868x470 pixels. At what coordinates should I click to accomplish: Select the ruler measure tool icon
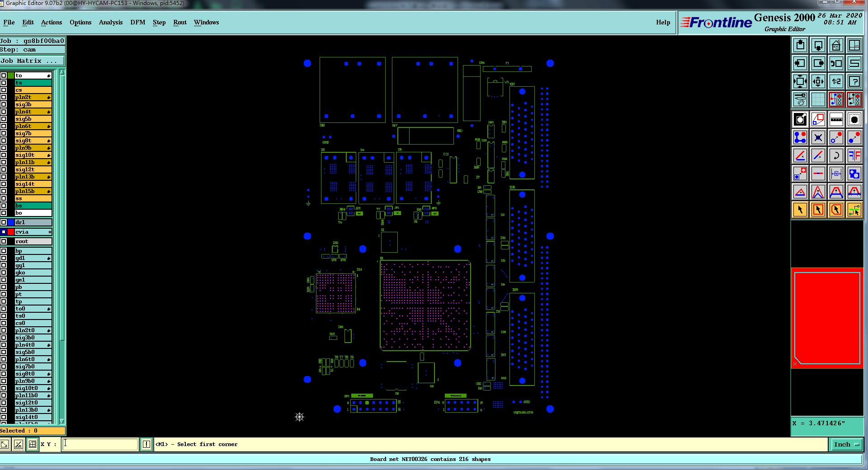(x=836, y=119)
